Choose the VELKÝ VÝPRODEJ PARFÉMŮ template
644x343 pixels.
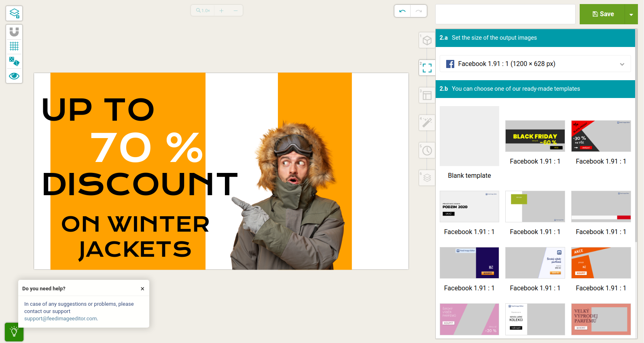tap(601, 319)
